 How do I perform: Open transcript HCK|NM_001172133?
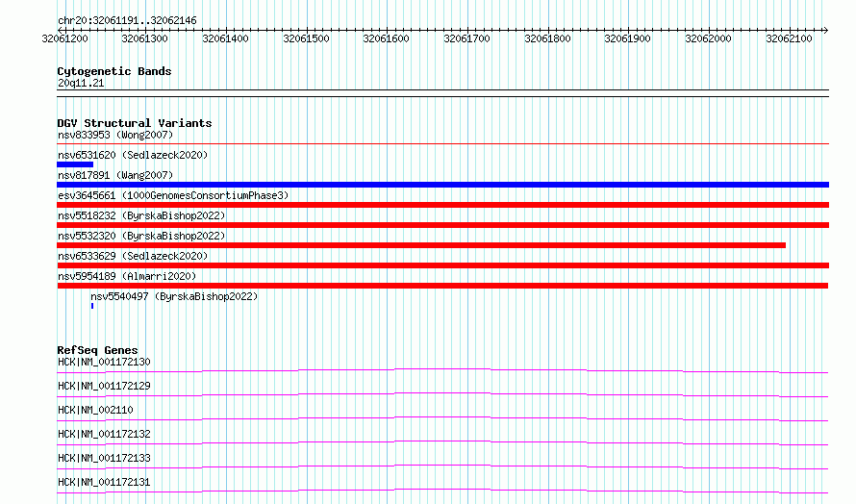coord(104,458)
